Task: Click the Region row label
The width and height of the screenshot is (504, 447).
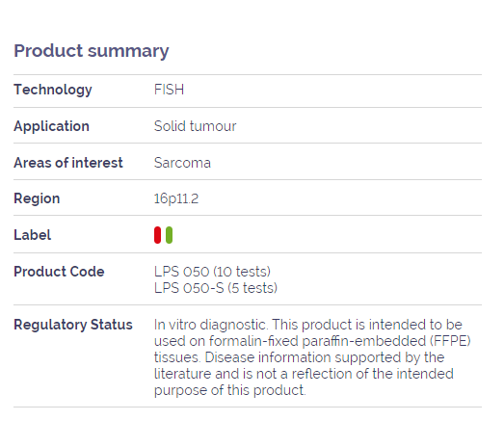Action: coord(37,198)
